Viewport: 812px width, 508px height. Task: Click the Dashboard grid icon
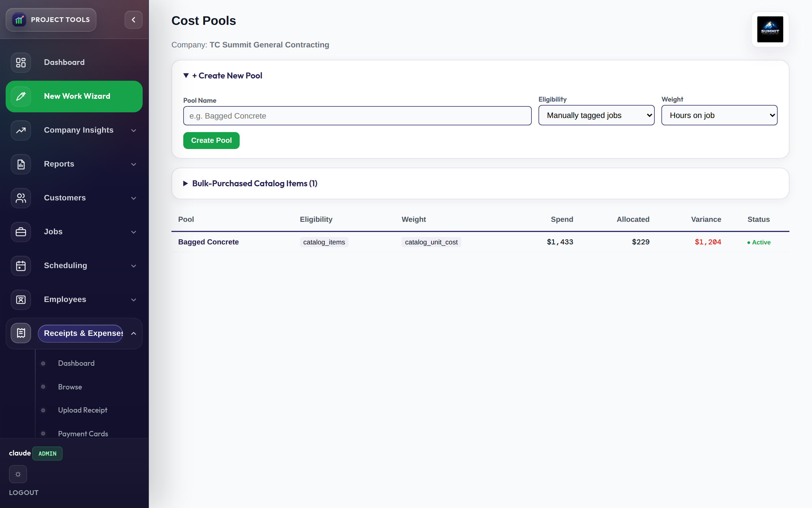[21, 62]
